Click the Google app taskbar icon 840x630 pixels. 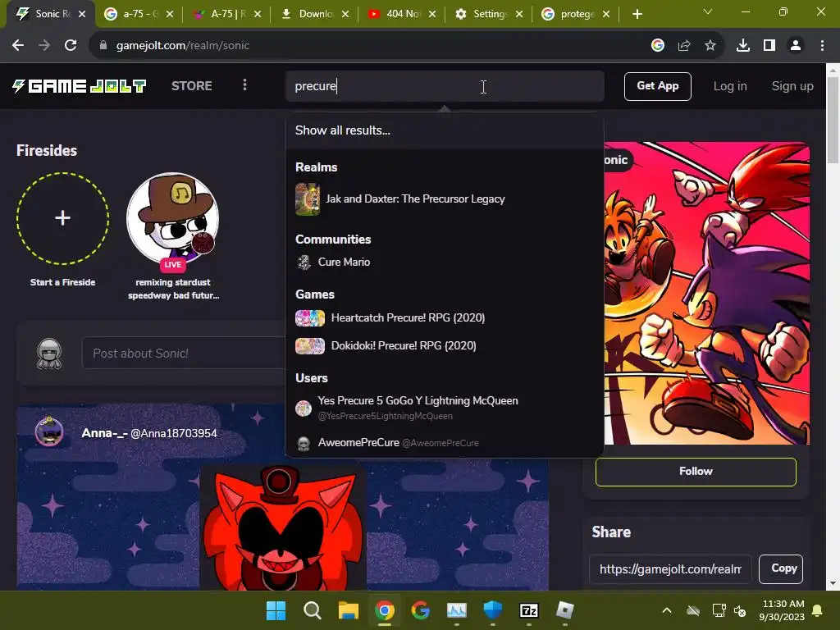pos(421,610)
